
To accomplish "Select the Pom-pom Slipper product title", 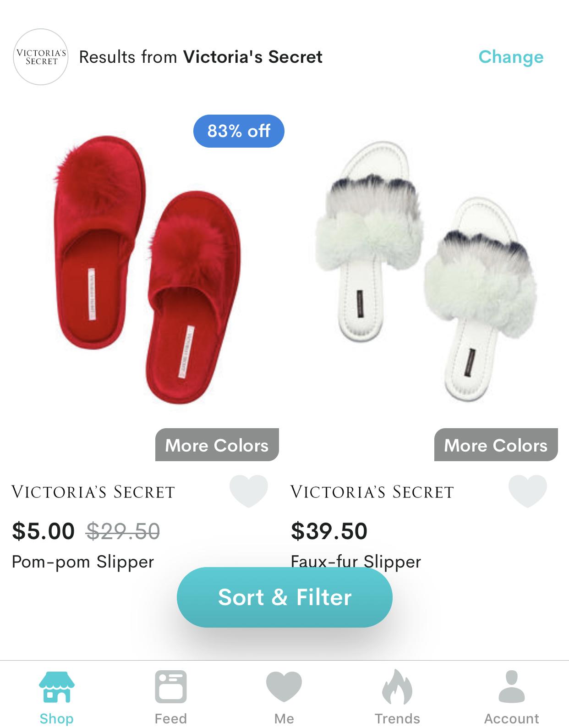I will coord(83,562).
